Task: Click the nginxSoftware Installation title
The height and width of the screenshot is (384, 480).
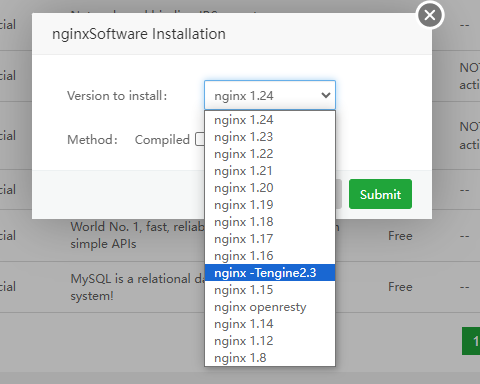Action: [x=139, y=34]
